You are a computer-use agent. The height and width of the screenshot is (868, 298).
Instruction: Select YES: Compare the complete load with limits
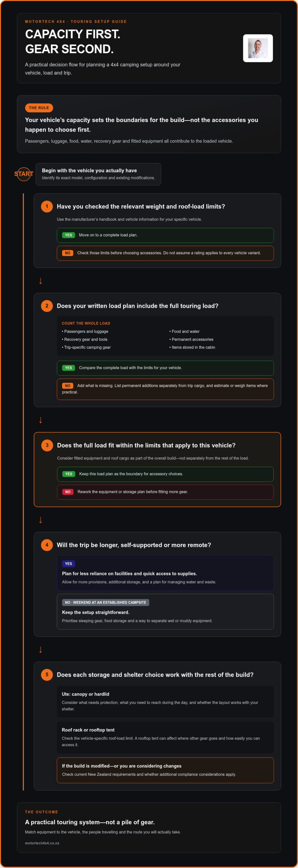tap(165, 368)
